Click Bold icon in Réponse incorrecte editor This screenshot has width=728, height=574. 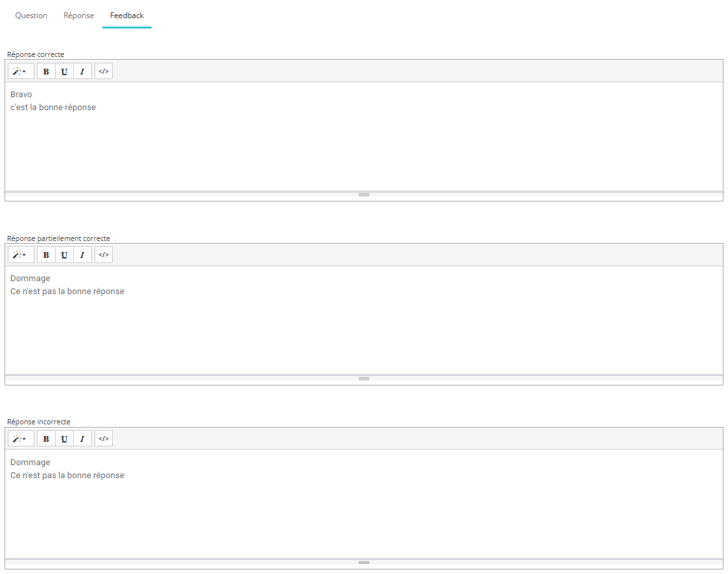pyautogui.click(x=46, y=439)
